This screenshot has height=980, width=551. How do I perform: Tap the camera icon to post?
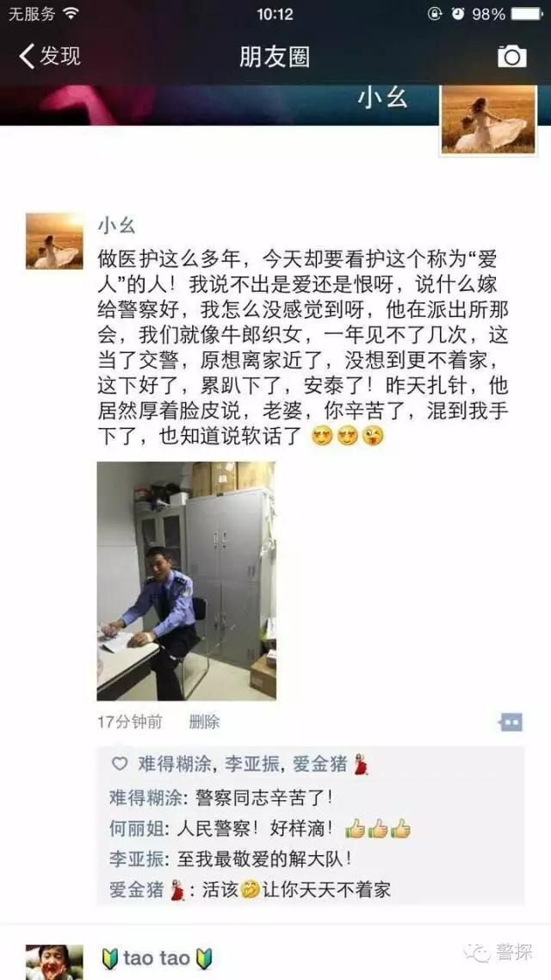point(511,56)
